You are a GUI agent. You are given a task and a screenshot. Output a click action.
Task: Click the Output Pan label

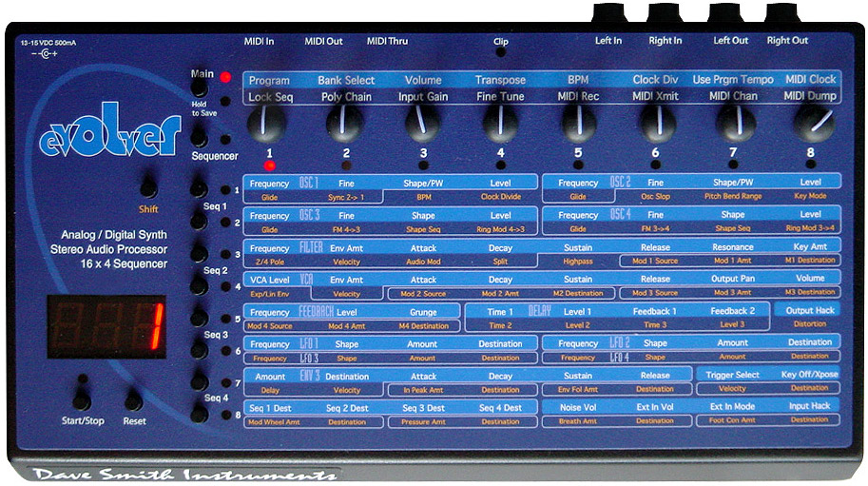pos(732,279)
